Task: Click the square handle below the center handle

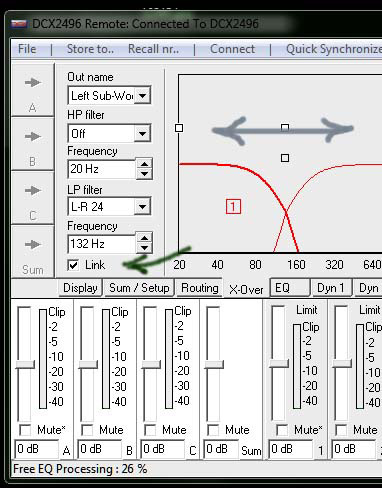Action: pos(285,158)
